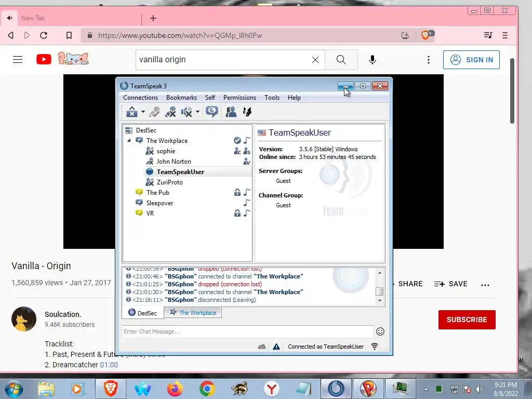Open YouTube three-dot settings menu
Viewport: 532px width, 399px height.
429,60
